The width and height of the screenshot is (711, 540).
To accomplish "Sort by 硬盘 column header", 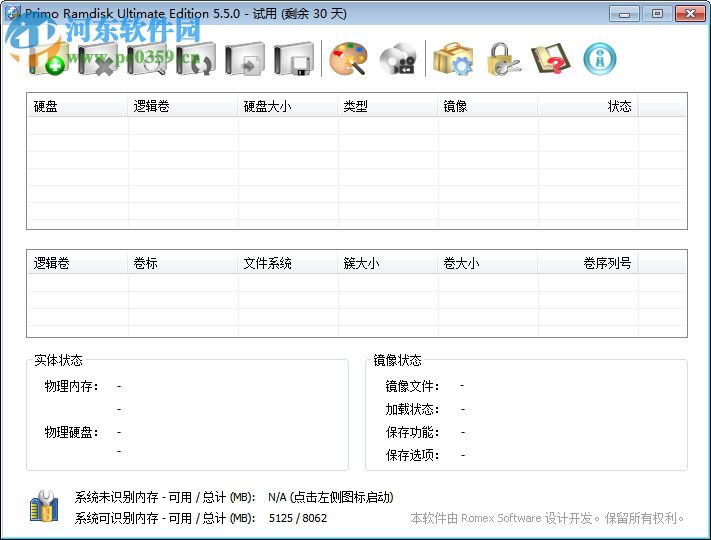I will tap(77, 106).
